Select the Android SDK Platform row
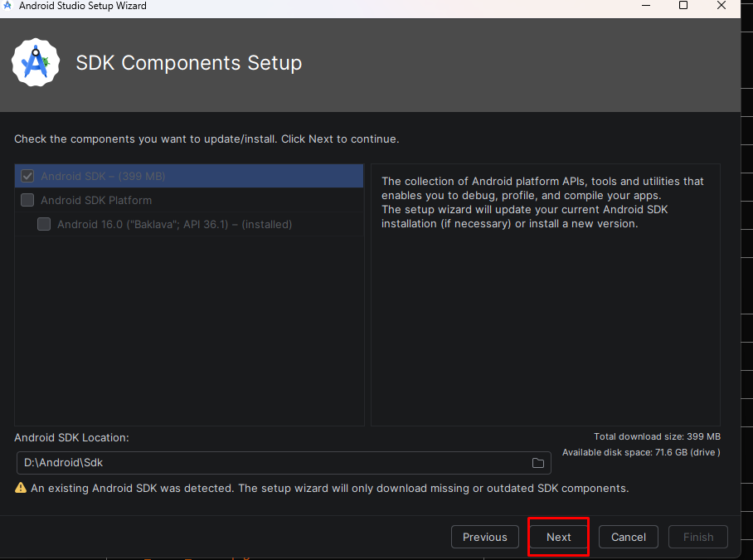Screen dimensions: 753x560 pos(189,200)
